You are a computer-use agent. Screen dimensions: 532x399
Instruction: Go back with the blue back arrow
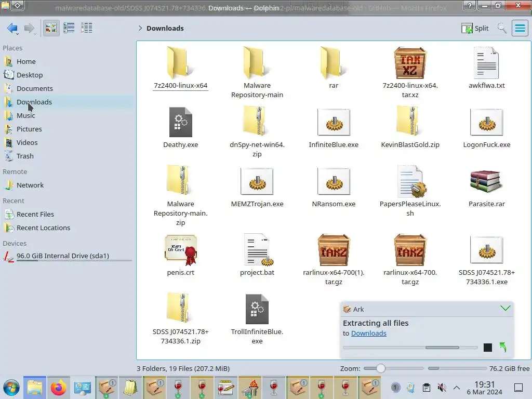coord(12,28)
